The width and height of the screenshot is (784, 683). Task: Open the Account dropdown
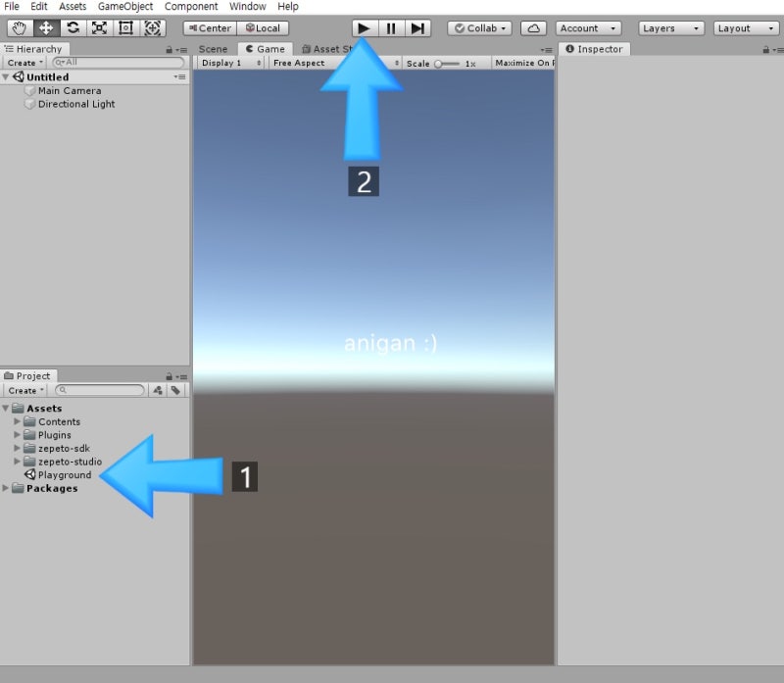(589, 28)
